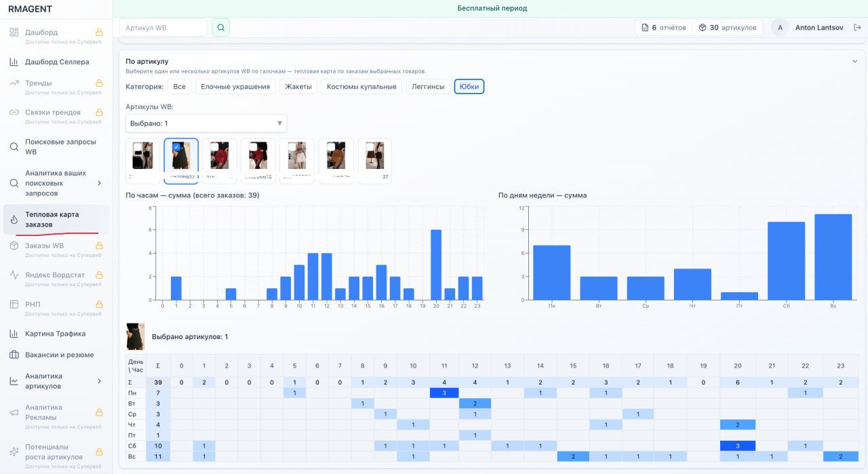This screenshot has width=868, height=474.
Task: Collapse the По артикулу section chevron
Action: click(x=854, y=61)
